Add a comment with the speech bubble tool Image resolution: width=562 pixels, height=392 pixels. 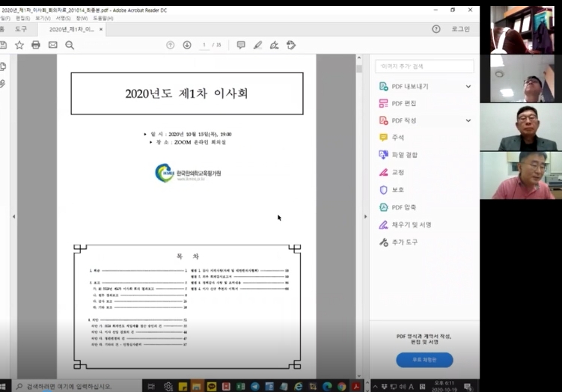pyautogui.click(x=241, y=45)
